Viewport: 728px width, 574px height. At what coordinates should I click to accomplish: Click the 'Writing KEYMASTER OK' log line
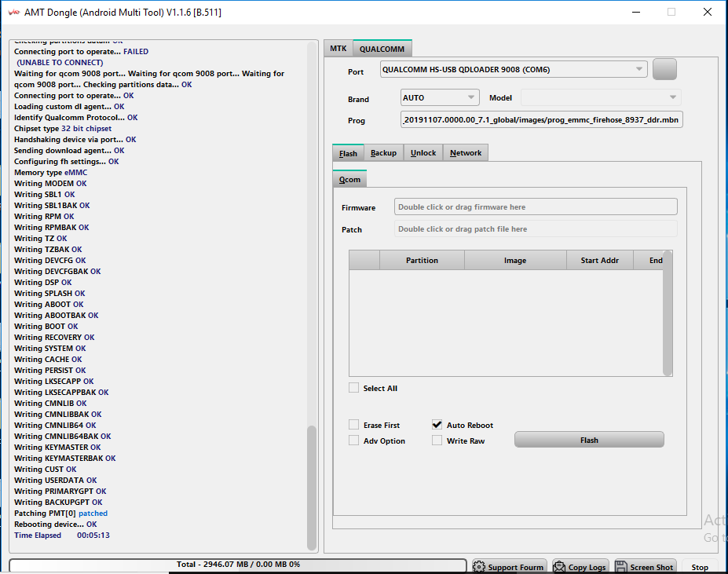57,448
